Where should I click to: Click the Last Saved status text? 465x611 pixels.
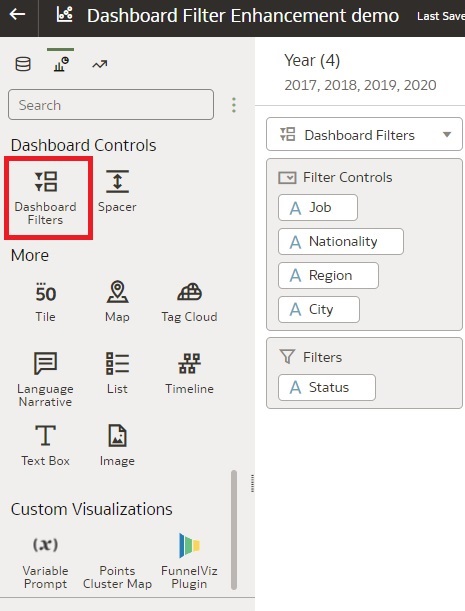click(x=441, y=16)
